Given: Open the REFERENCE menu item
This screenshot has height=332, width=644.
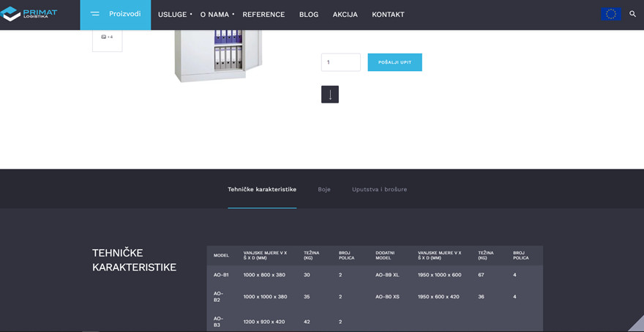Looking at the screenshot, I should (263, 15).
